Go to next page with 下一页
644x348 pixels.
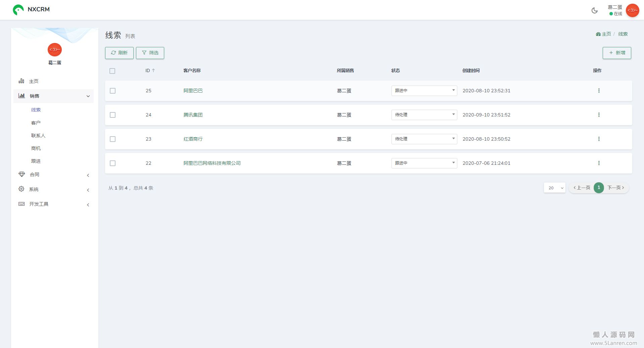(x=615, y=188)
